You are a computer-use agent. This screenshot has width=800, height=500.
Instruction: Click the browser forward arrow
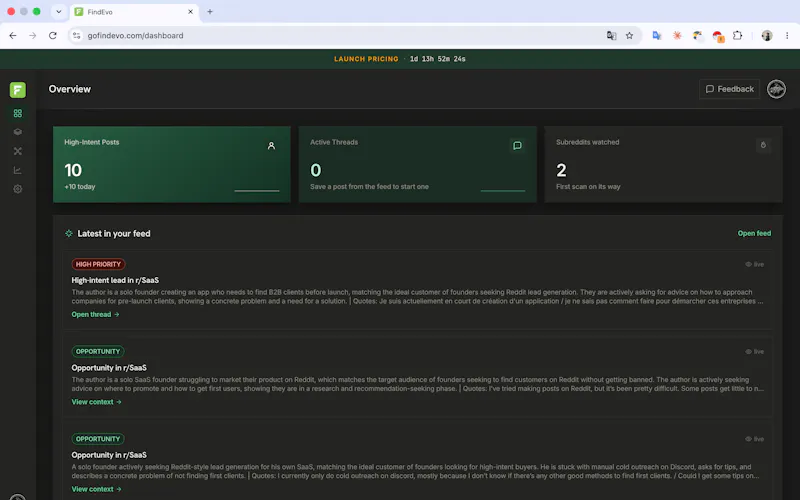click(33, 36)
